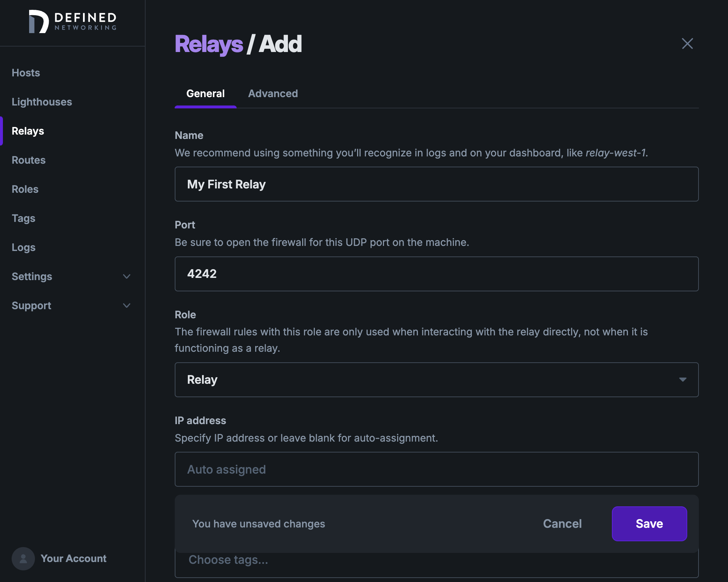Expand the Settings menu
The image size is (728, 582).
32,276
